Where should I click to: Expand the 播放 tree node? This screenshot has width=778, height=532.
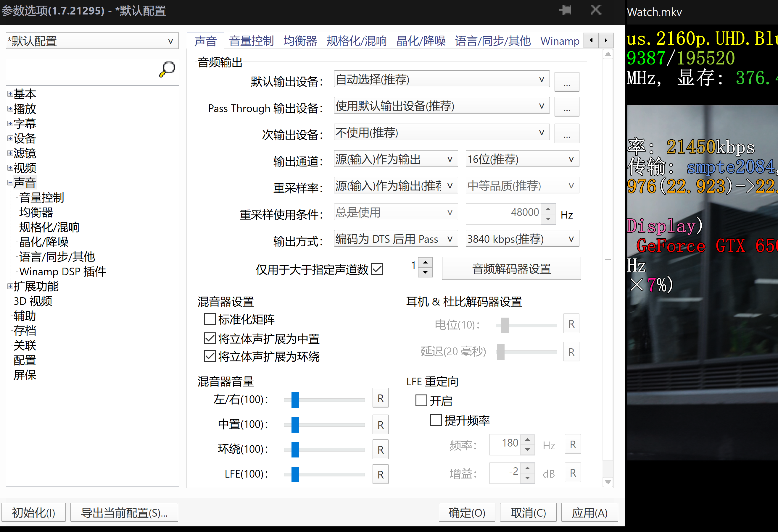(x=10, y=109)
